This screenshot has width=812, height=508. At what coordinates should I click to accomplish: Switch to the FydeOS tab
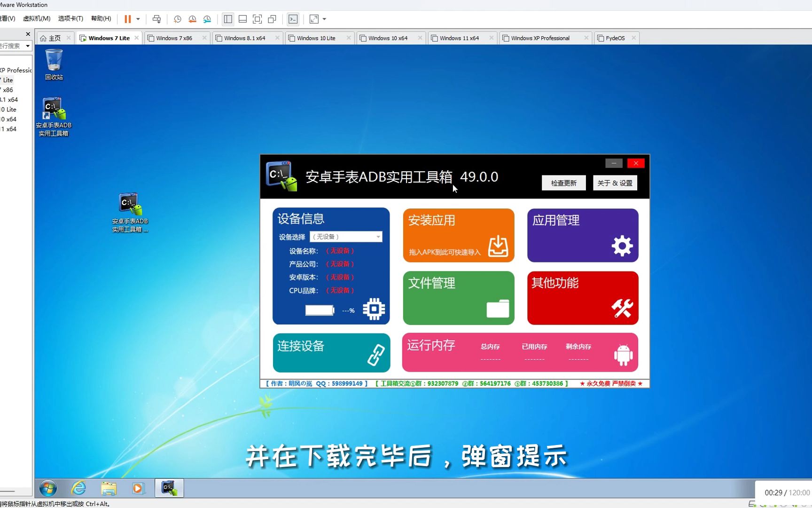615,38
